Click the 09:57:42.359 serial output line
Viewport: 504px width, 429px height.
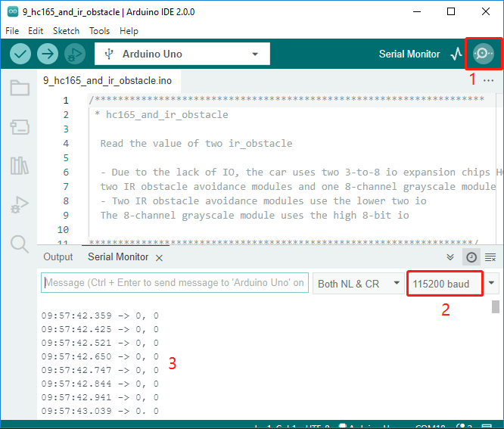(100, 316)
